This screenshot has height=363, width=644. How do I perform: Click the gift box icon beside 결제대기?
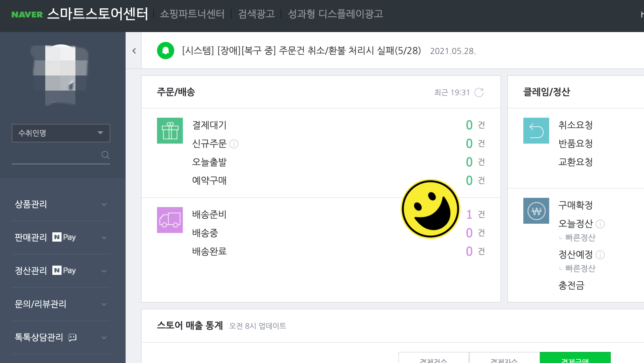(x=170, y=131)
